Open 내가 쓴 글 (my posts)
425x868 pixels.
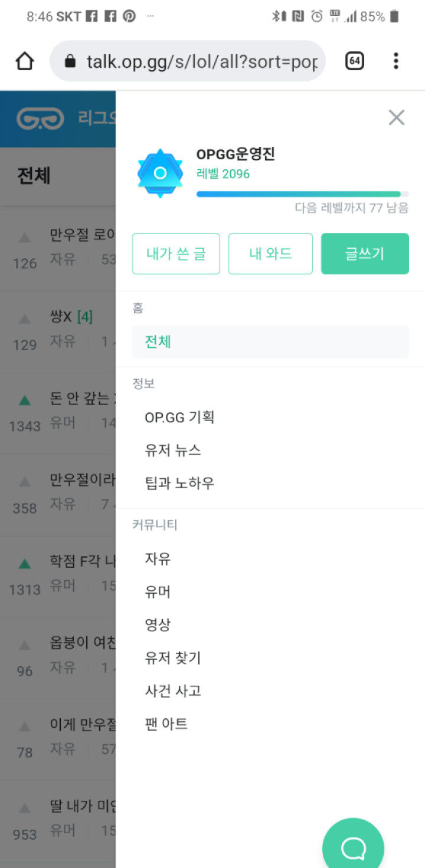(176, 254)
